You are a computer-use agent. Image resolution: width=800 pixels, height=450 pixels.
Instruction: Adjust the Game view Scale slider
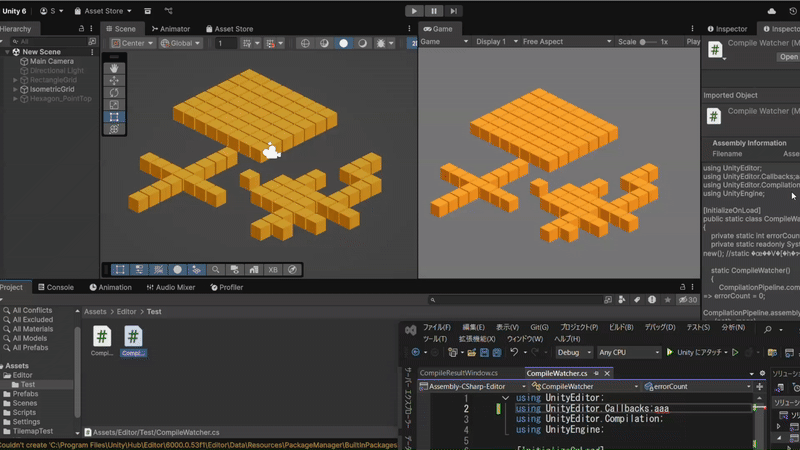648,42
